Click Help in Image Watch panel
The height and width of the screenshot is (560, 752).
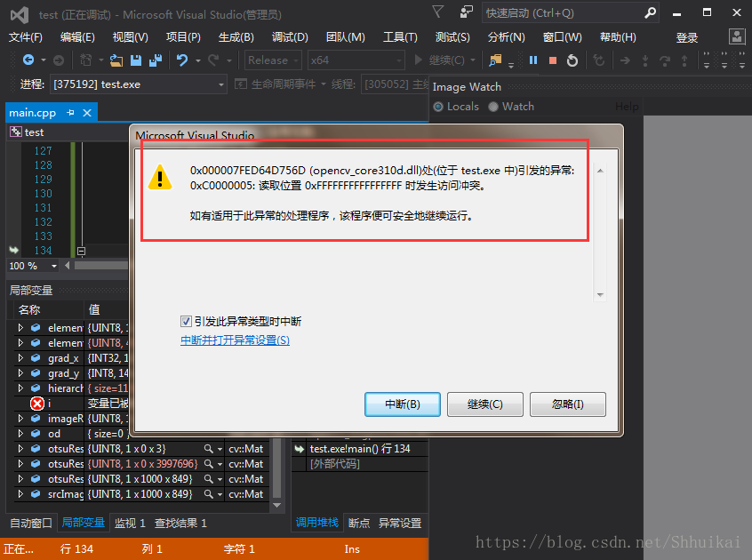628,107
